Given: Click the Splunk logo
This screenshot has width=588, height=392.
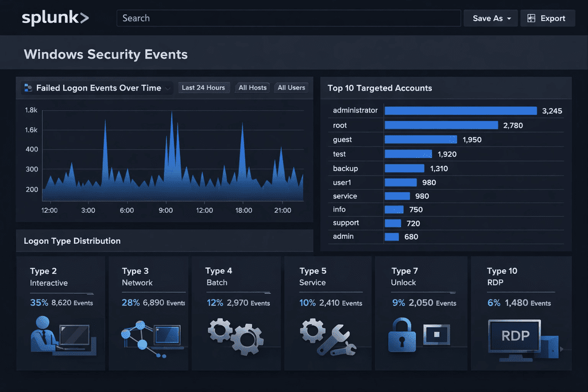Looking at the screenshot, I should click(55, 18).
